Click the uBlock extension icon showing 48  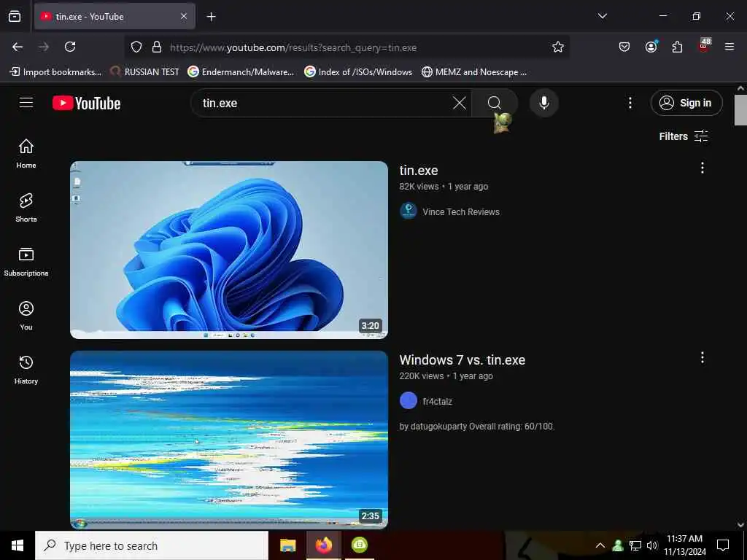coord(704,46)
